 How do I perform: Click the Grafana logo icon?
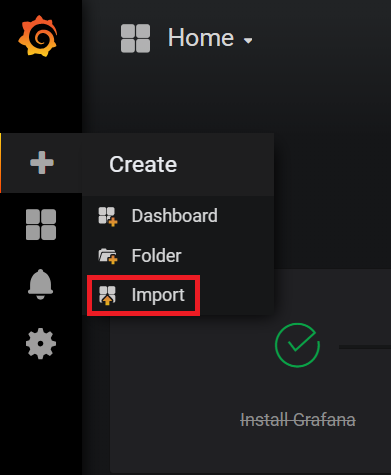click(x=38, y=36)
